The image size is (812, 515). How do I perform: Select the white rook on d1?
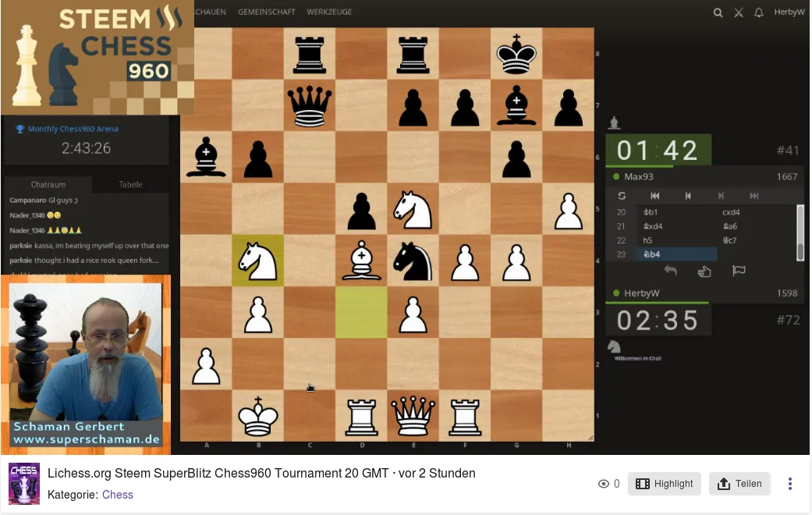[x=361, y=416]
